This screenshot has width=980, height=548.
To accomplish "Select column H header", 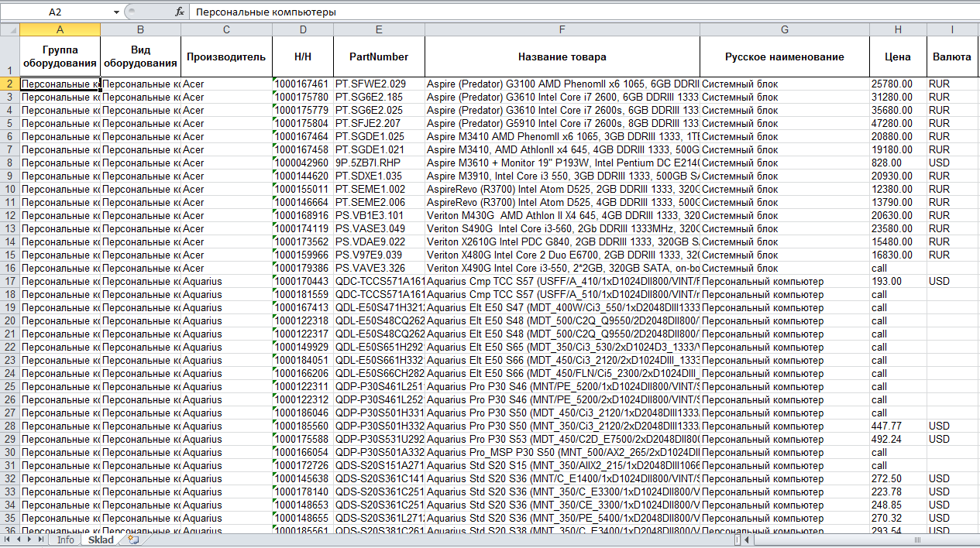I will (x=898, y=30).
